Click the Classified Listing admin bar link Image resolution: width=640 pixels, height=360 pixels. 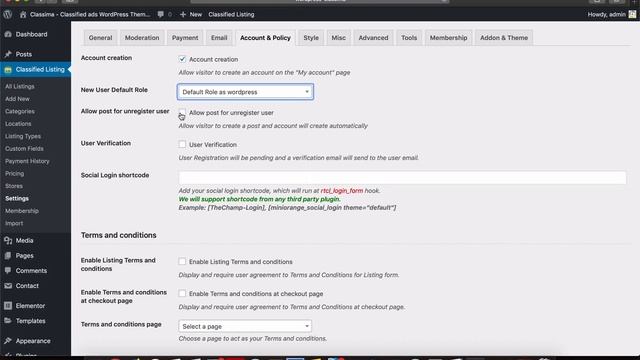tap(231, 14)
